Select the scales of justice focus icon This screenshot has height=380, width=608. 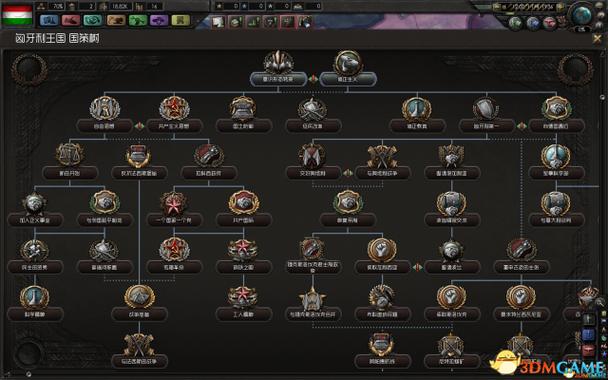pos(70,154)
